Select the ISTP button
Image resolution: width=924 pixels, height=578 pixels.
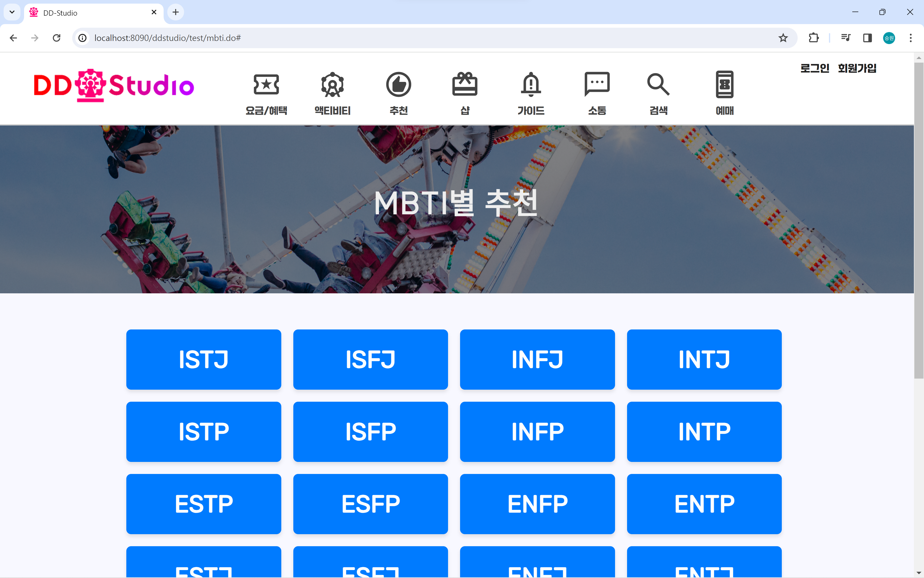(x=204, y=432)
